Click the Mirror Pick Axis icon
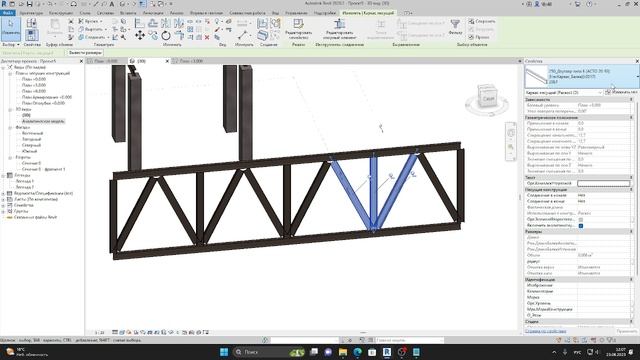This screenshot has height=360, width=640. [166, 23]
